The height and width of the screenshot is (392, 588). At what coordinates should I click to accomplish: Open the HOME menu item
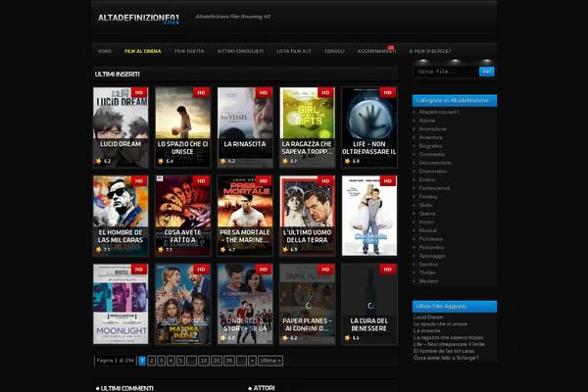click(x=105, y=51)
